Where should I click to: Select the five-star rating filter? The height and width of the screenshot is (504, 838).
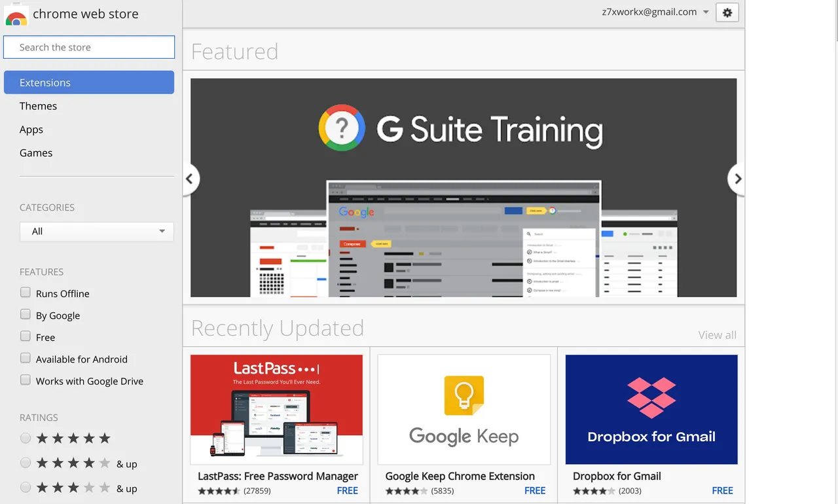coord(26,438)
